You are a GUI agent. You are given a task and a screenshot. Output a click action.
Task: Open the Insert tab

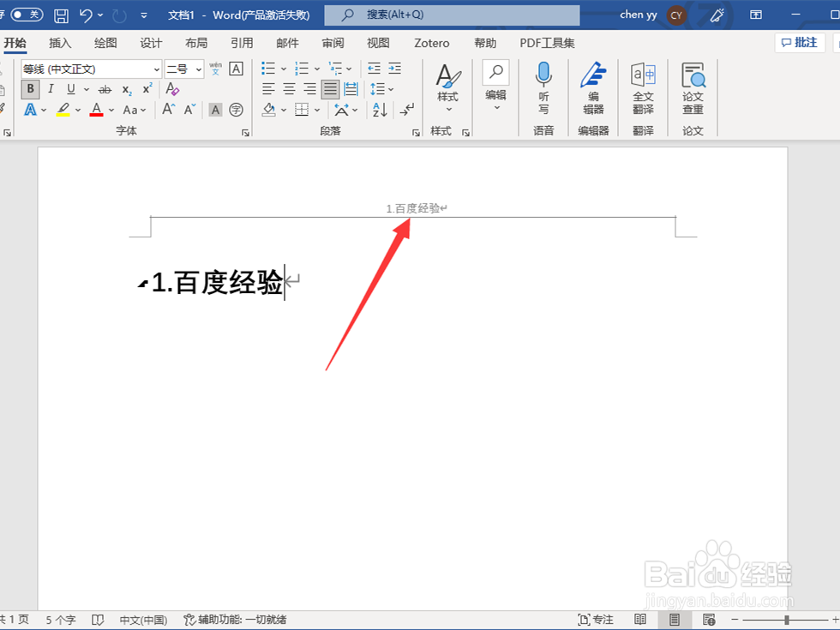(60, 43)
